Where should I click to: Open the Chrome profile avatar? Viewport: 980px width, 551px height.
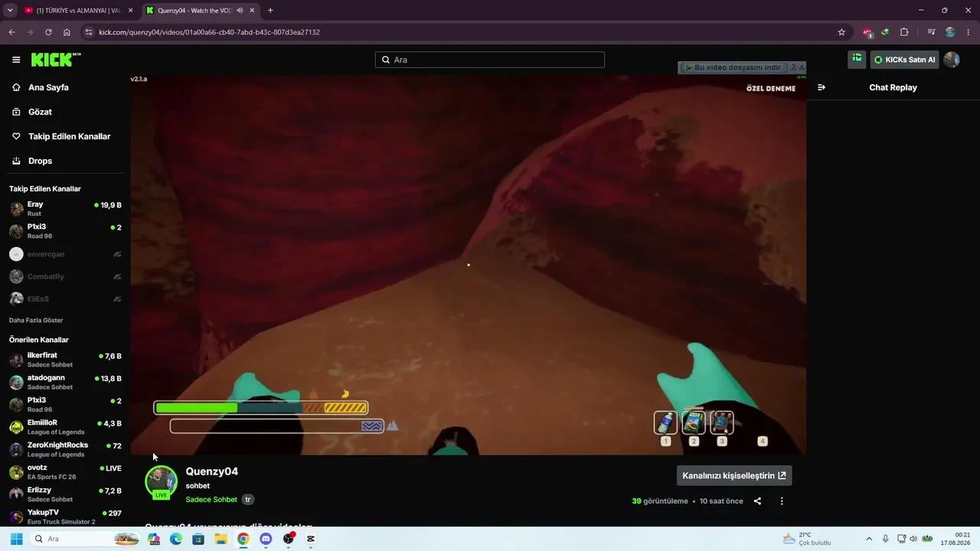(x=950, y=32)
